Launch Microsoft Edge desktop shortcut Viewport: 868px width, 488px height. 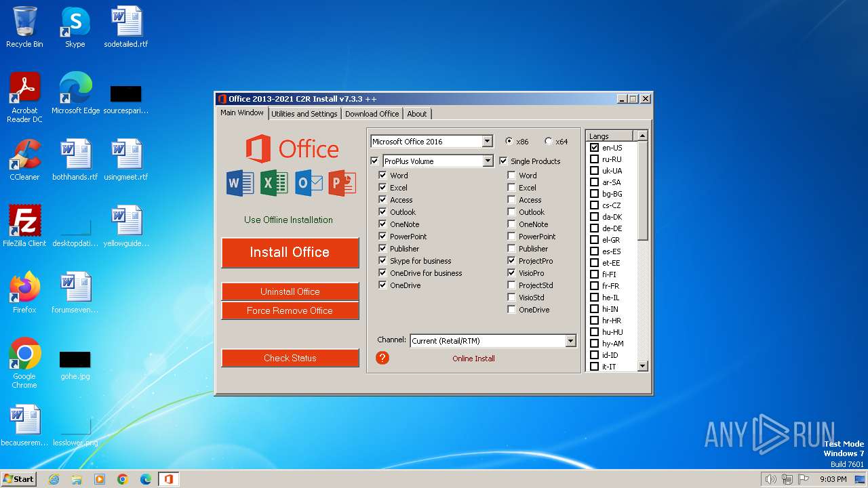pos(75,94)
